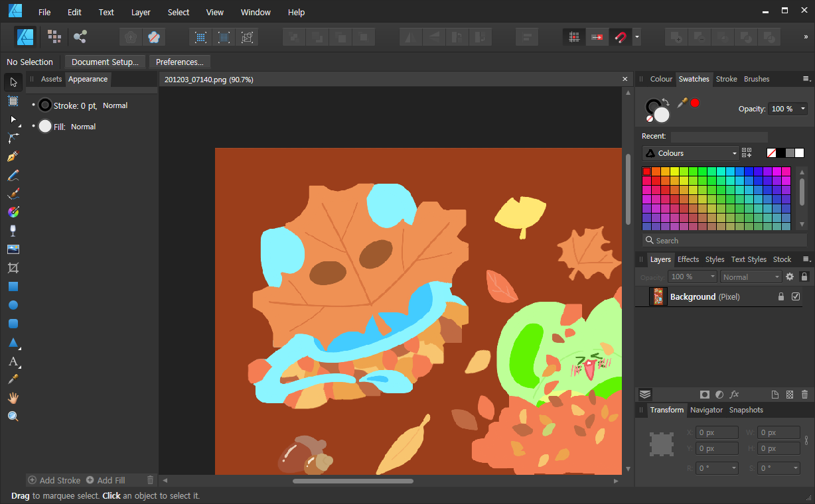Switch to the Assets tab
The width and height of the screenshot is (815, 504).
coord(51,79)
